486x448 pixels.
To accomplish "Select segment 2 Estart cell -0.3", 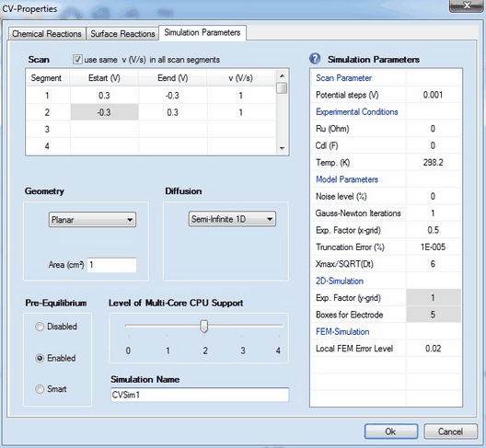I will 104,112.
